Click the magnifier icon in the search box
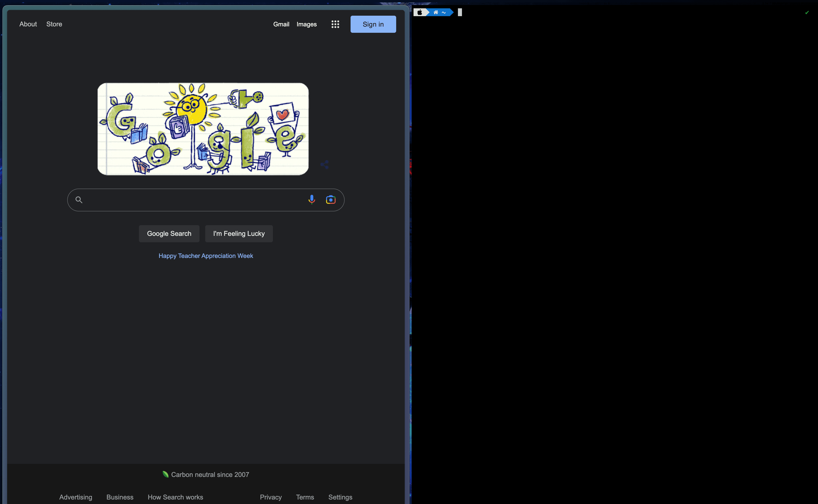This screenshot has height=504, width=818. tap(79, 200)
